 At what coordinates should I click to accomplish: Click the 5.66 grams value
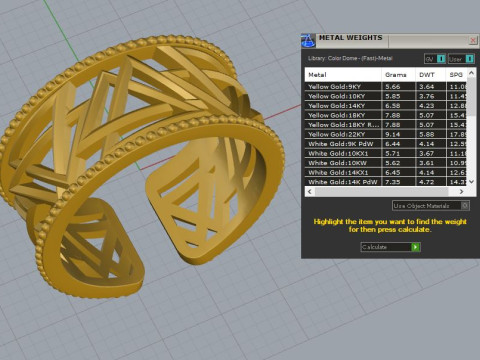393,87
